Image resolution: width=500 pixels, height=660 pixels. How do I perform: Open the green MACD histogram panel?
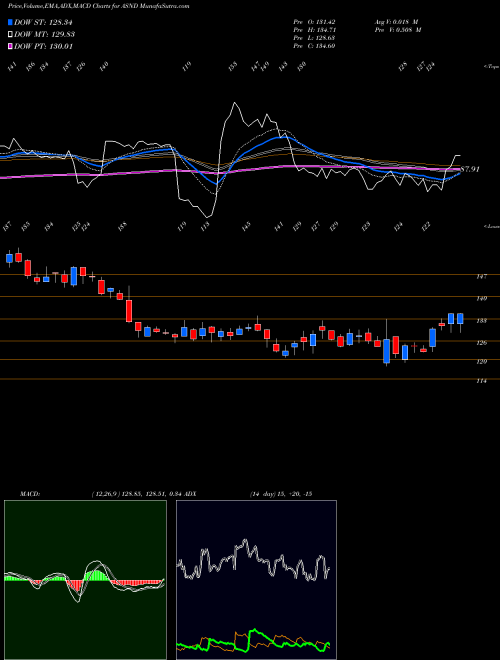pos(85,580)
